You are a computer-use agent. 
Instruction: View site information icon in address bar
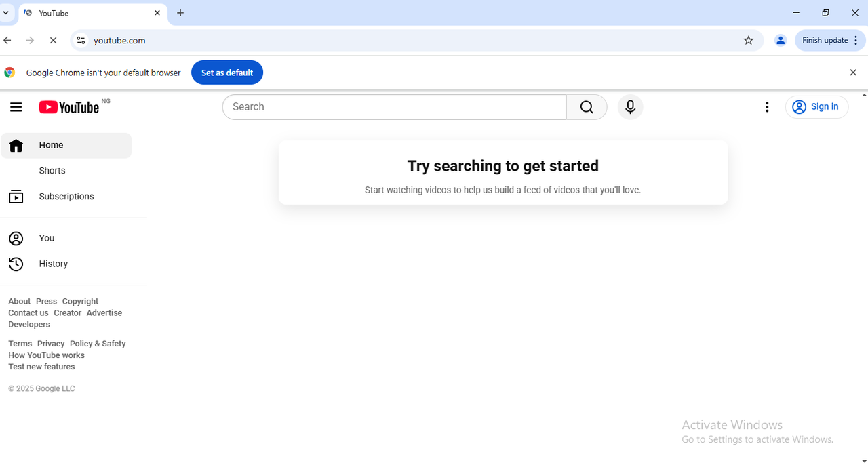[x=81, y=41]
